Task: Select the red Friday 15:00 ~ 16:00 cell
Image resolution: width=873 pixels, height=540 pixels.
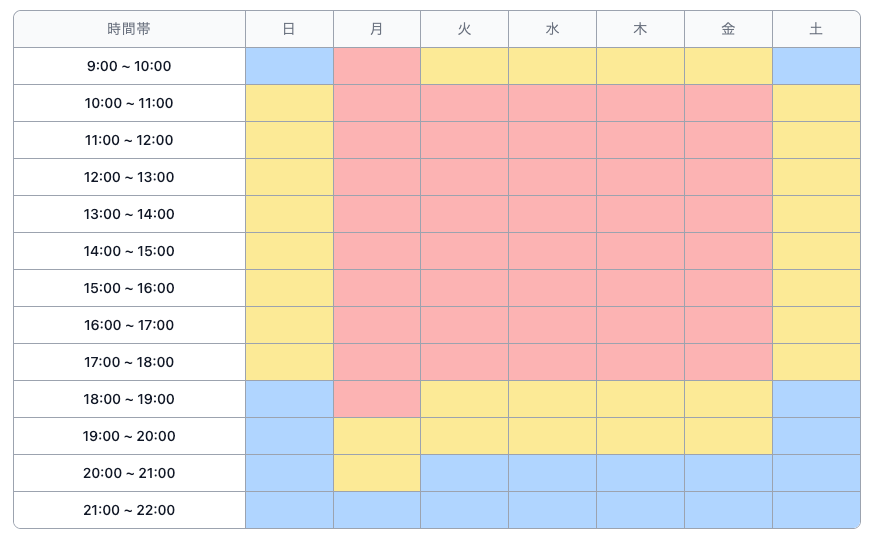Action: tap(728, 288)
